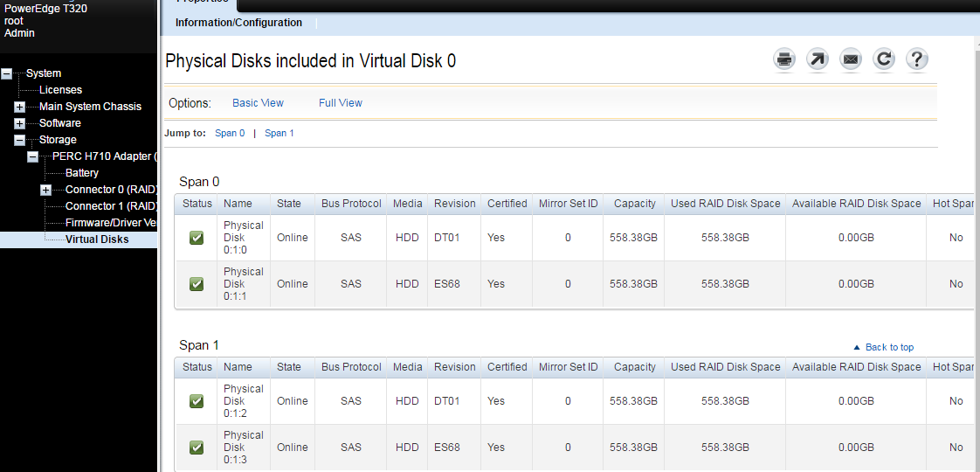Click the Refresh icon
Viewport: 980px width, 472px height.
884,59
